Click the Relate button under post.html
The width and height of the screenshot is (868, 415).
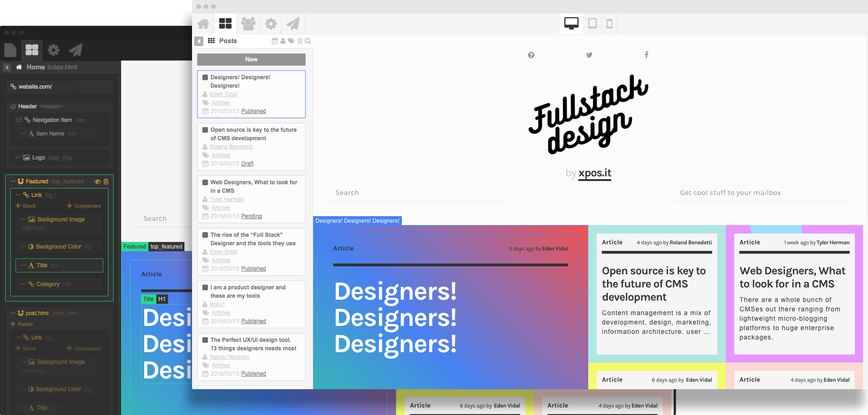click(22, 324)
